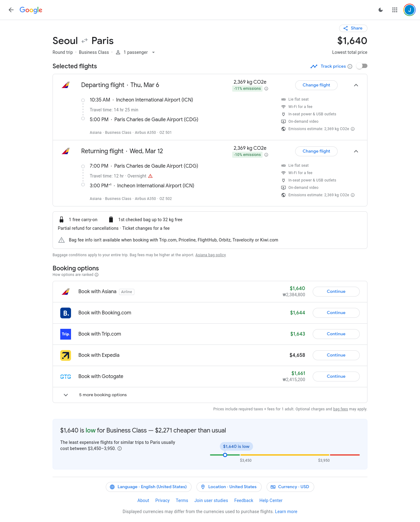Image resolution: width=420 pixels, height=522 pixels.
Task: Click the Track prices info icon
Action: [350, 66]
